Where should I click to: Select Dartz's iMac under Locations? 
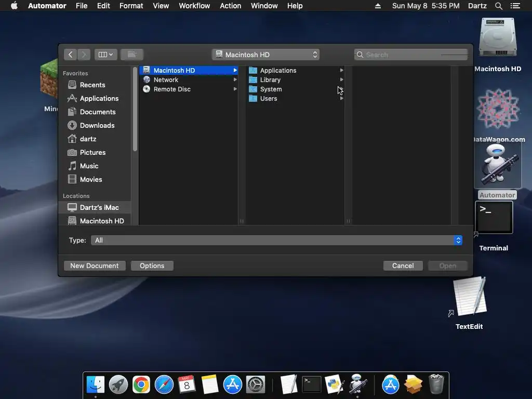95,207
